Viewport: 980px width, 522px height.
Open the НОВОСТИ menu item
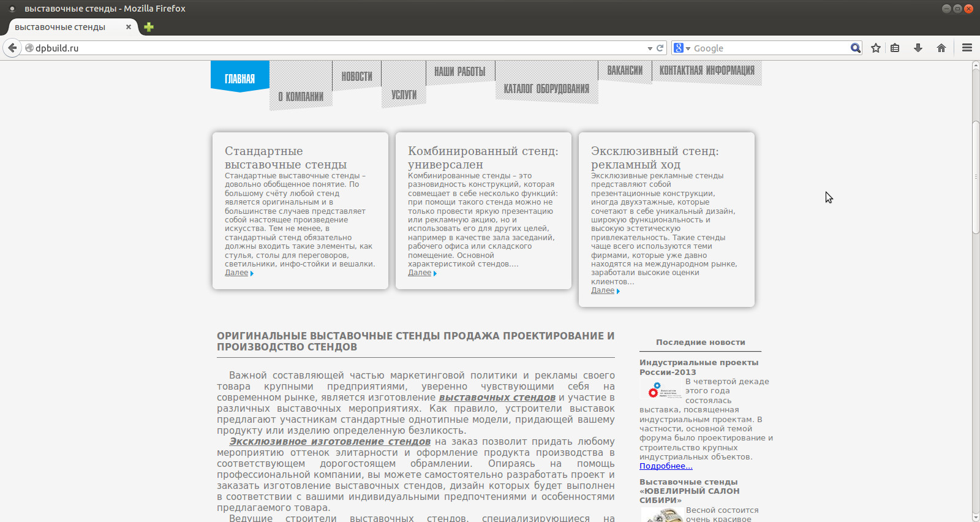click(x=356, y=76)
